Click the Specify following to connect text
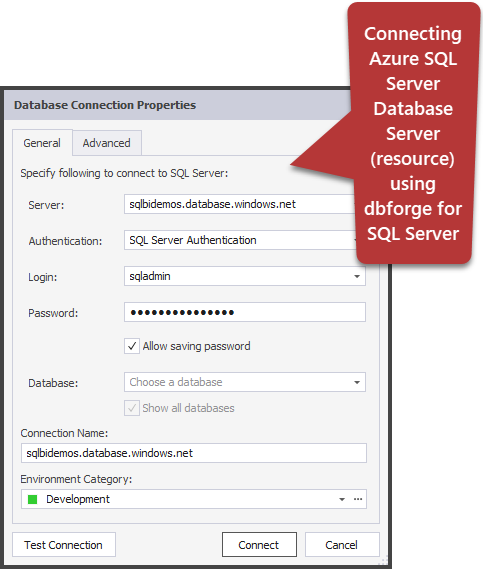Screen dimensions: 483x569 pyautogui.click(x=124, y=173)
